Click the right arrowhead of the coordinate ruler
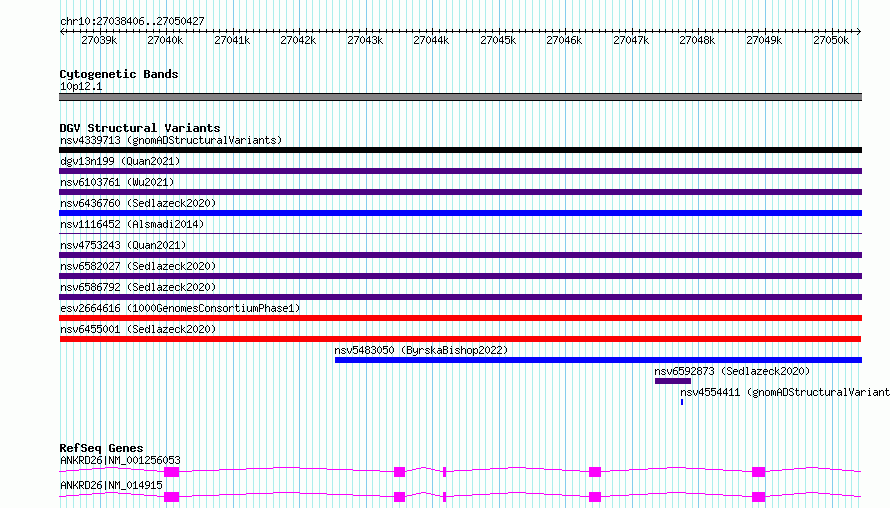This screenshot has width=890, height=508. [x=859, y=31]
